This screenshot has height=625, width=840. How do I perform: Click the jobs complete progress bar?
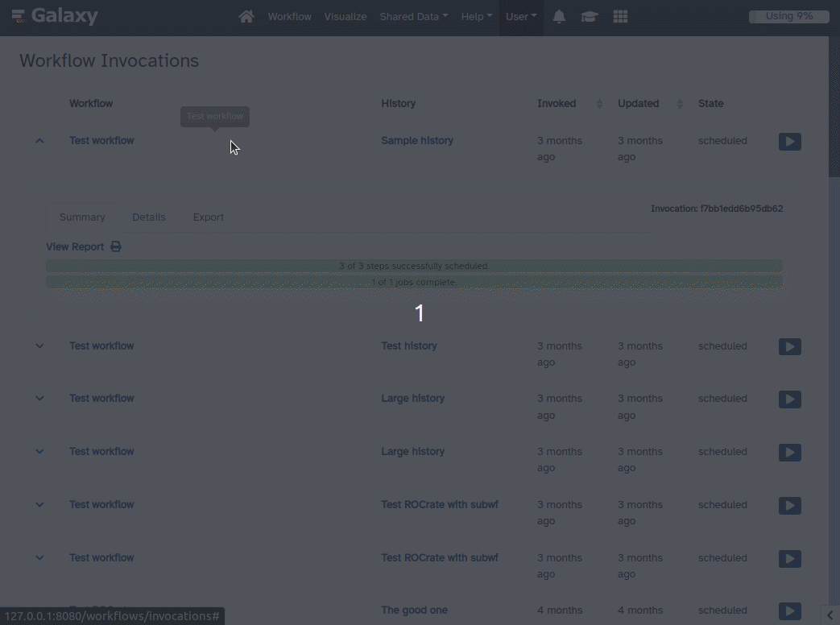(415, 282)
